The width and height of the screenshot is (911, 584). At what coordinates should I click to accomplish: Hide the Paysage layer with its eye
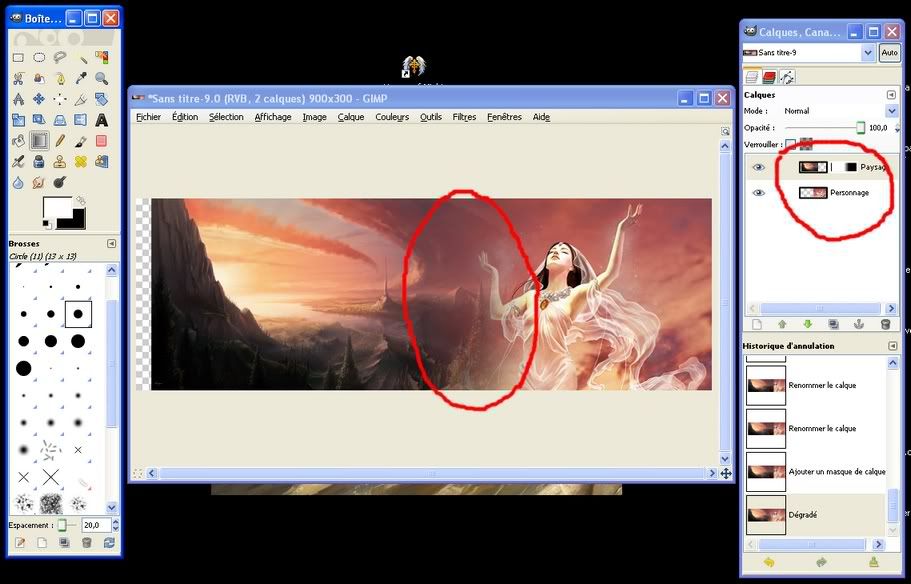758,167
